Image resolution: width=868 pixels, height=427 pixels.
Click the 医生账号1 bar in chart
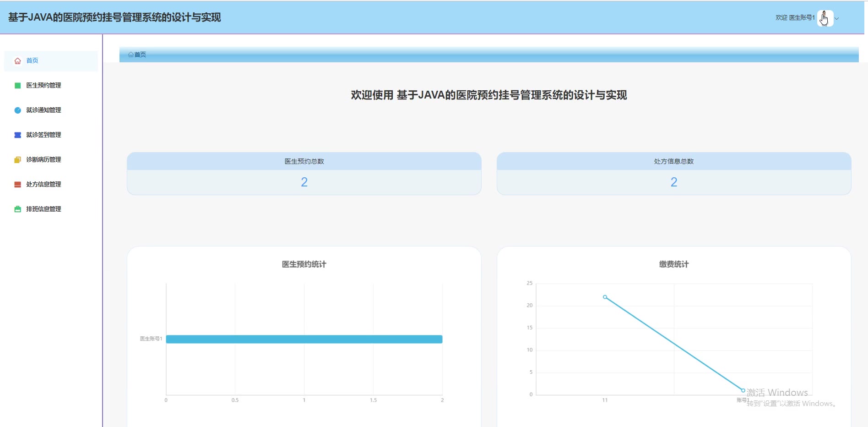304,339
